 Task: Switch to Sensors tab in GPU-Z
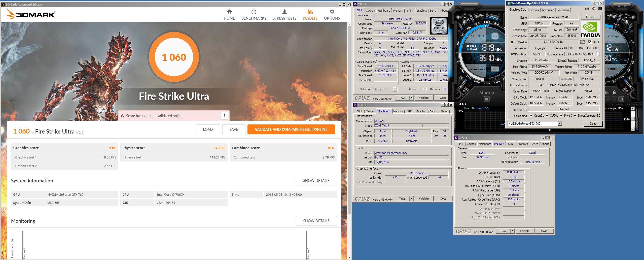click(x=534, y=10)
